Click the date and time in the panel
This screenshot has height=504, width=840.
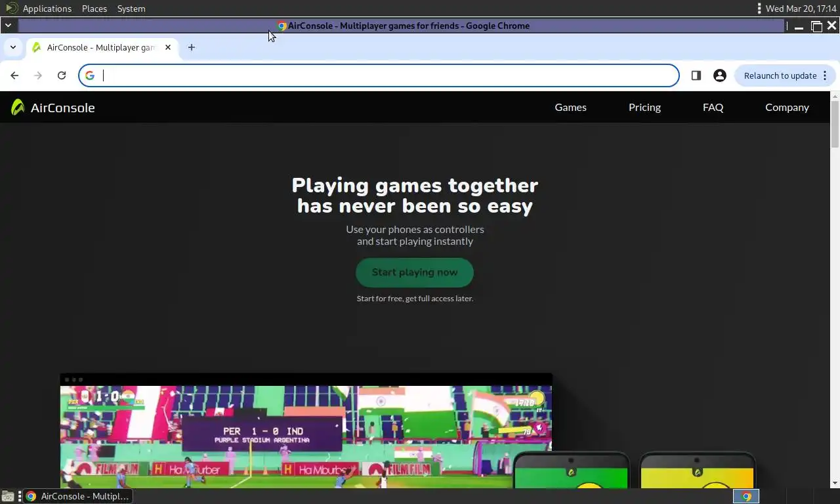(x=801, y=9)
